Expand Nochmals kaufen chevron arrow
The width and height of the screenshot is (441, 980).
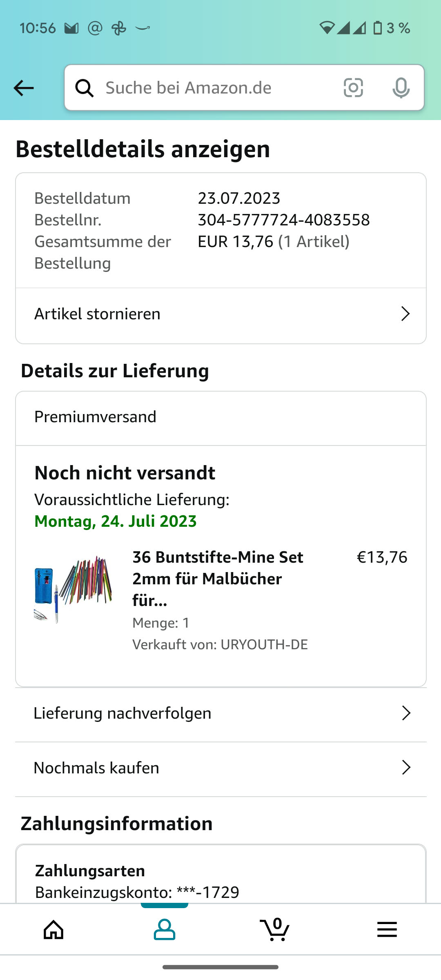[x=406, y=768]
